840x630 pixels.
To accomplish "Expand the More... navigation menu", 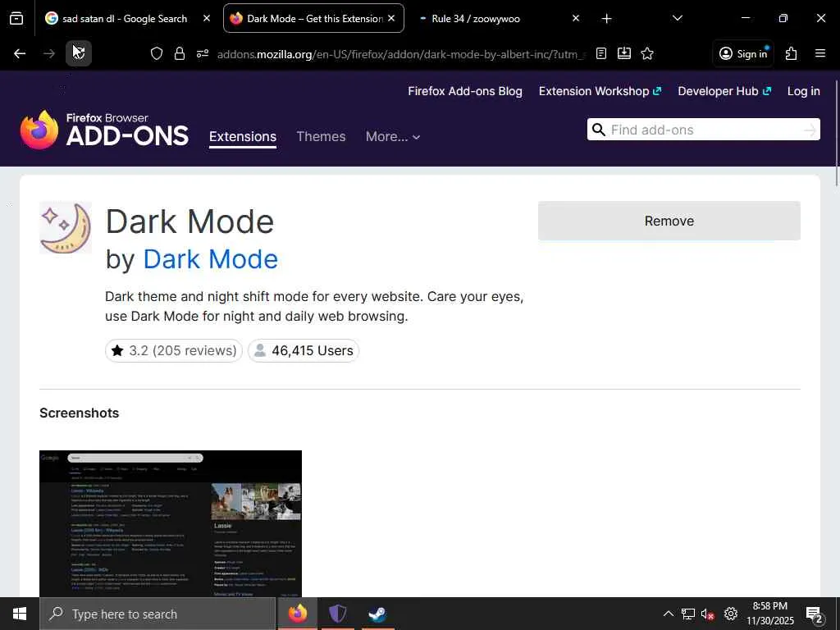I will 393,137.
